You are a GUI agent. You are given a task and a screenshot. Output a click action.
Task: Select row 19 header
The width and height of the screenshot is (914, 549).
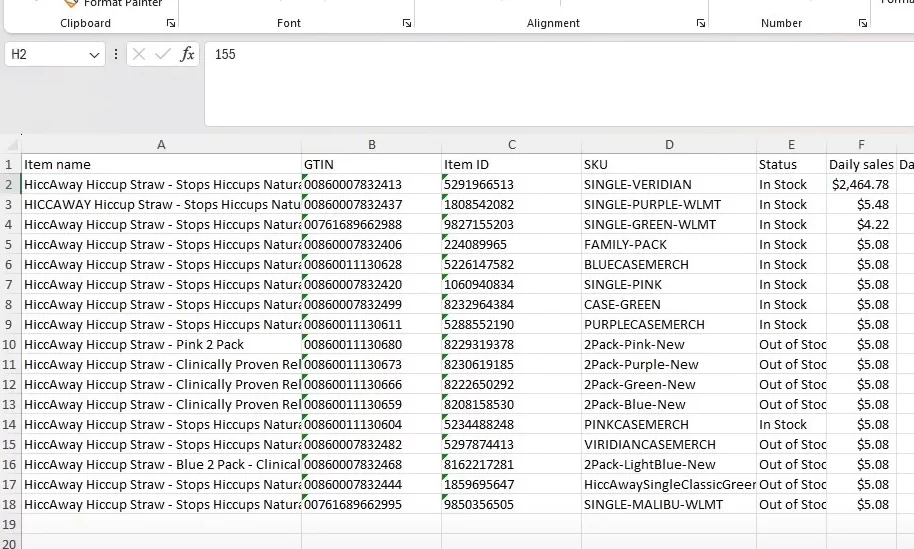click(x=10, y=525)
